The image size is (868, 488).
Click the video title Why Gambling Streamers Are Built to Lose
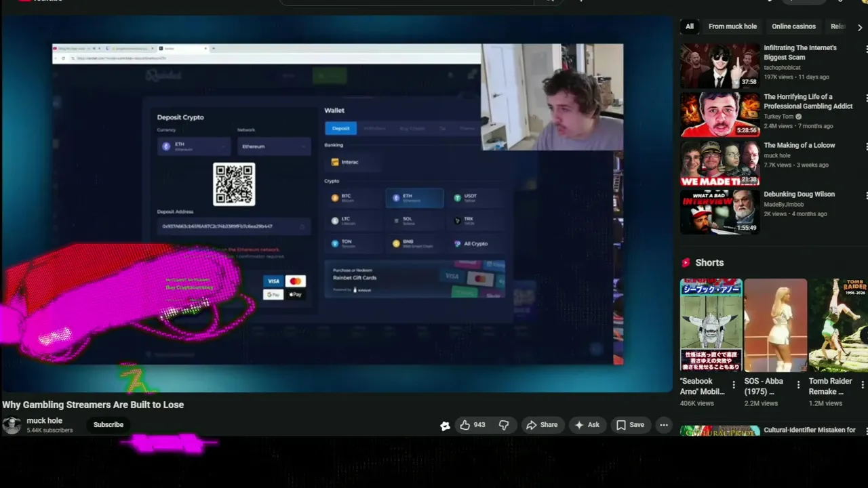[93, 405]
